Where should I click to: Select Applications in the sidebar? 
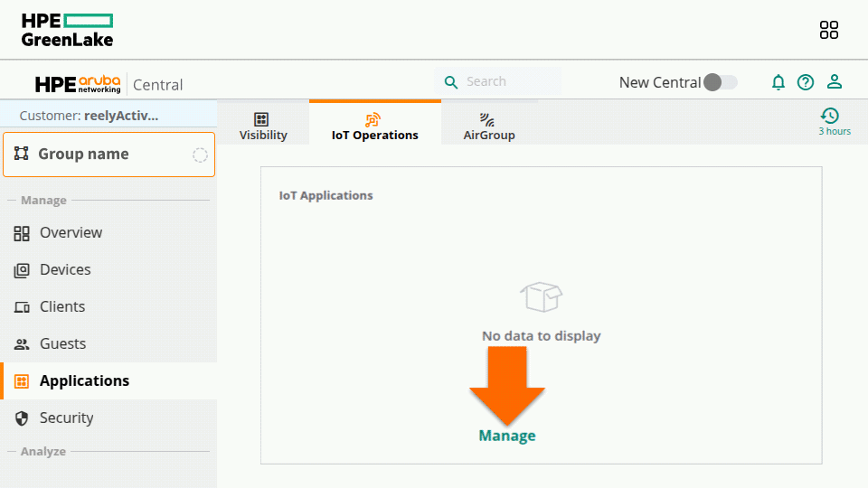tap(108, 380)
